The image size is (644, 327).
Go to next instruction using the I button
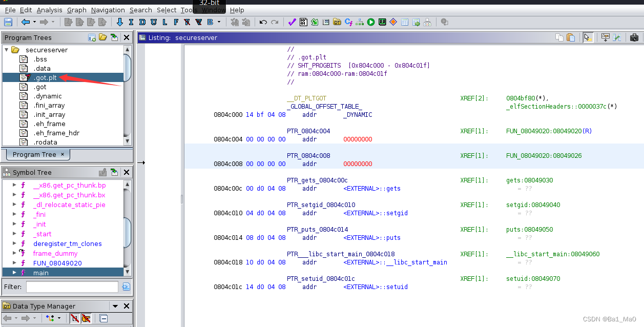click(x=131, y=22)
